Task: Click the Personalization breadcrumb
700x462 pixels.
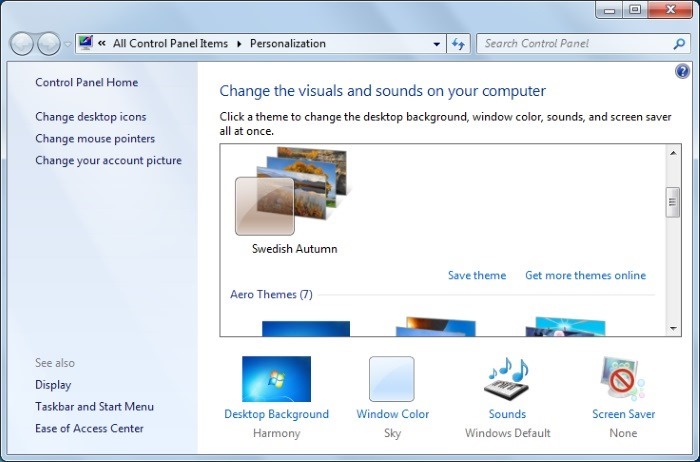Action: [x=288, y=43]
